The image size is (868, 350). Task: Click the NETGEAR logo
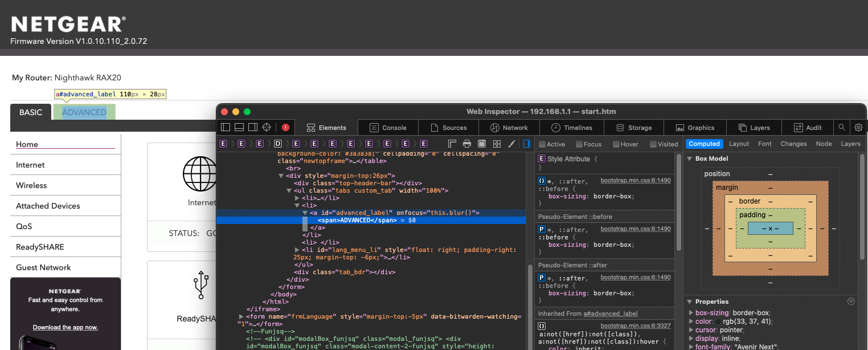[x=68, y=25]
